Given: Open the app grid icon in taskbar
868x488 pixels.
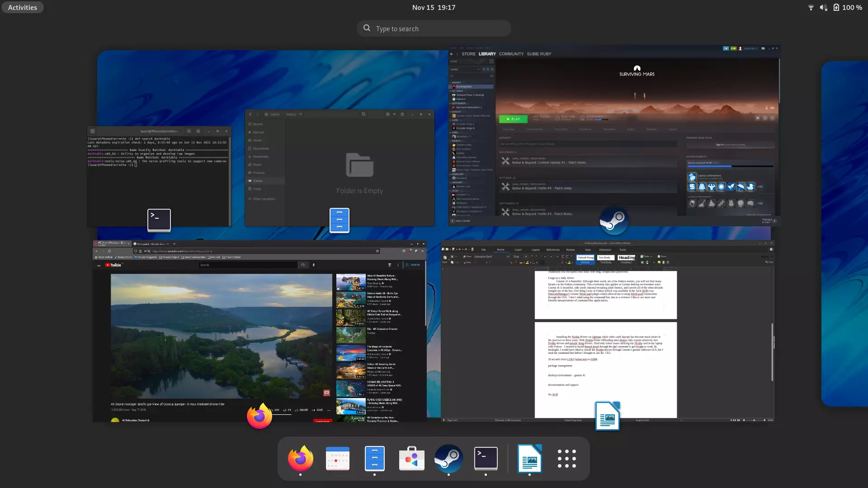Looking at the screenshot, I should point(567,458).
